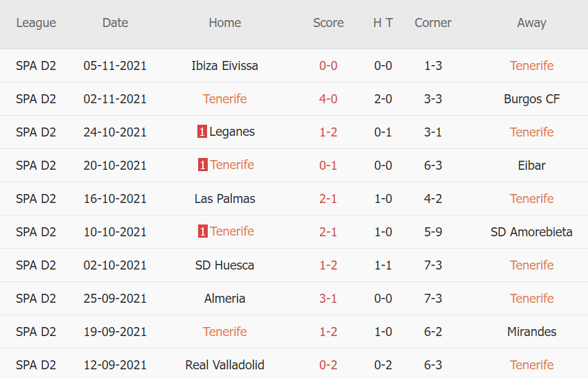Screen dimensions: 588x379
Task: Select SD Huesca home team
Action: [224, 265]
